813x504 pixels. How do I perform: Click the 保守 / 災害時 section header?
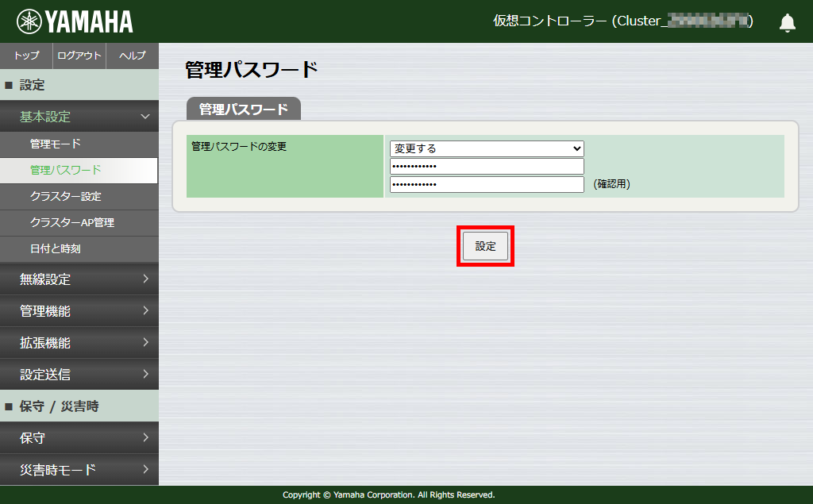79,406
